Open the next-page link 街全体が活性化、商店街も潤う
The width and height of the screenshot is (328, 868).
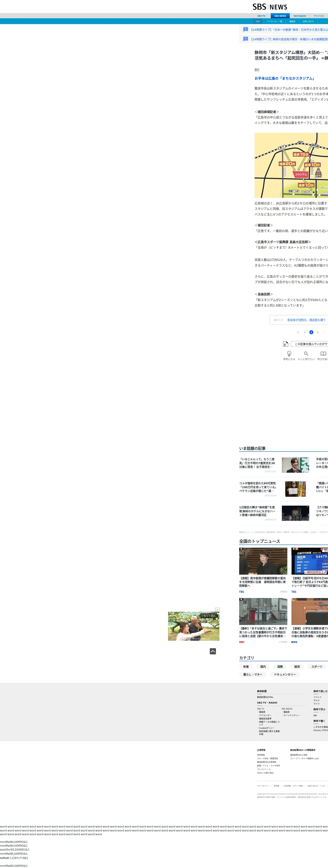[x=306, y=320]
